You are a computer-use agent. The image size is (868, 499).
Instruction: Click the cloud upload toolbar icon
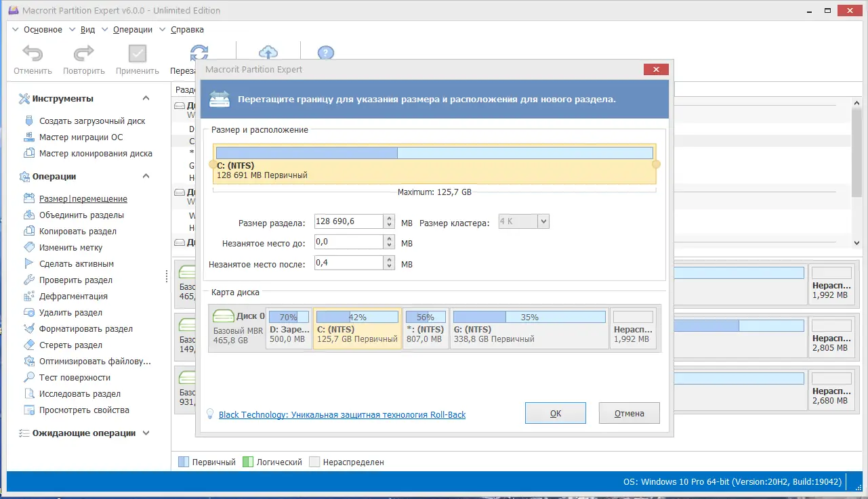point(269,53)
